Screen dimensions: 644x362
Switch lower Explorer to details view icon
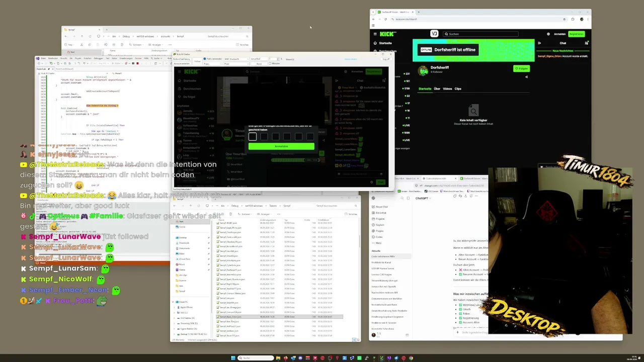(354, 340)
